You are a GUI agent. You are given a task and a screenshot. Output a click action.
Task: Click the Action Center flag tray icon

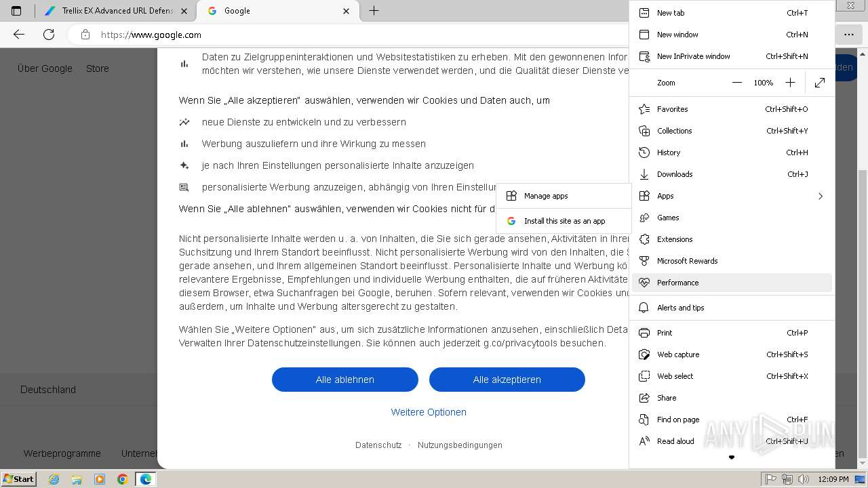771,479
